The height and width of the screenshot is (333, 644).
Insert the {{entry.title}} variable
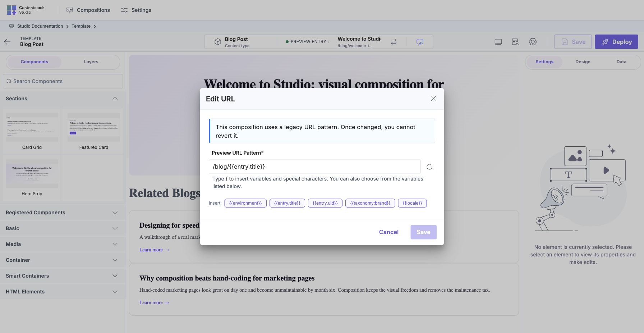[287, 203]
